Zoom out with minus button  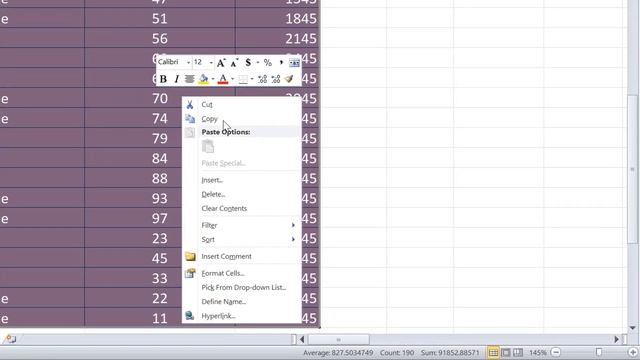tap(556, 353)
